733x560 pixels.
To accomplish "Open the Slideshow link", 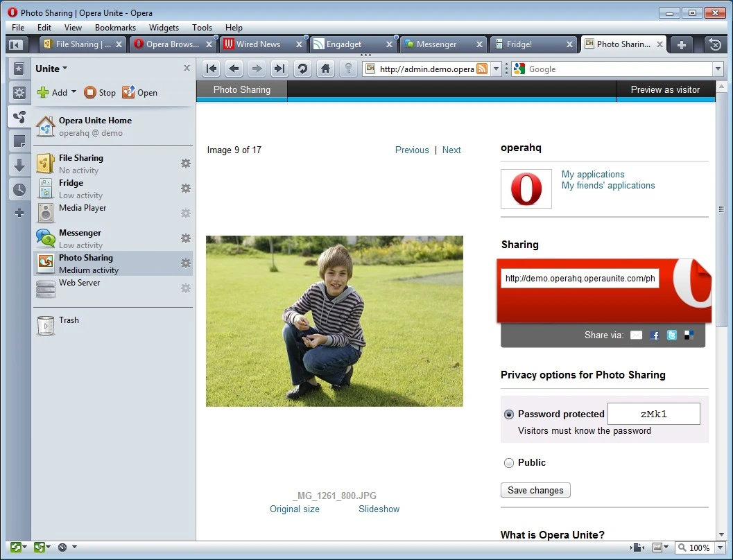I will tap(379, 509).
